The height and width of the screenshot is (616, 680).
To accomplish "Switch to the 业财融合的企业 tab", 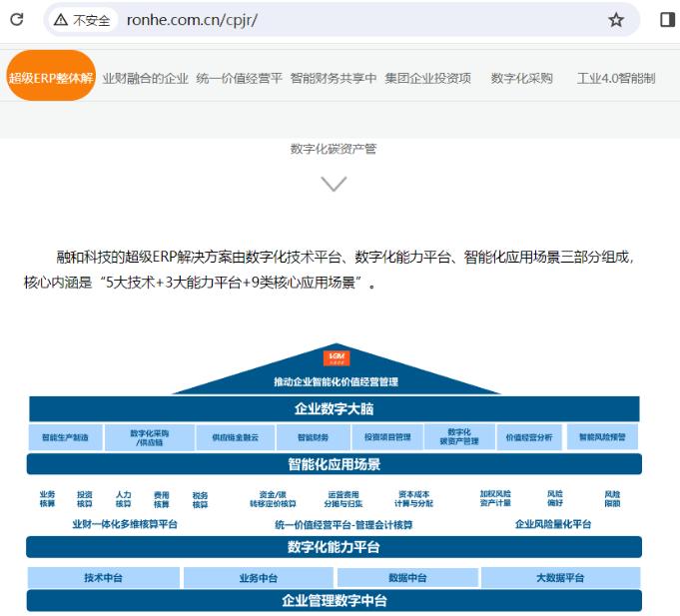I will coord(145,79).
